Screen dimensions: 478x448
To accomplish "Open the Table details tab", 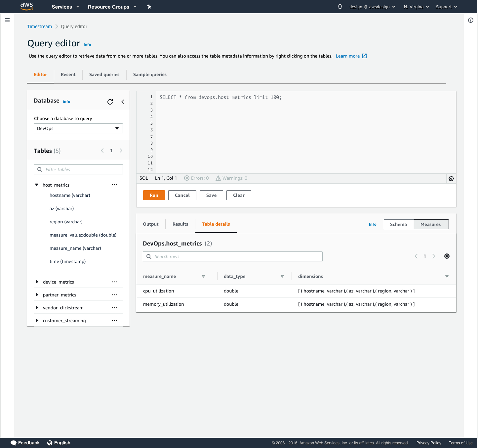I will pos(216,224).
